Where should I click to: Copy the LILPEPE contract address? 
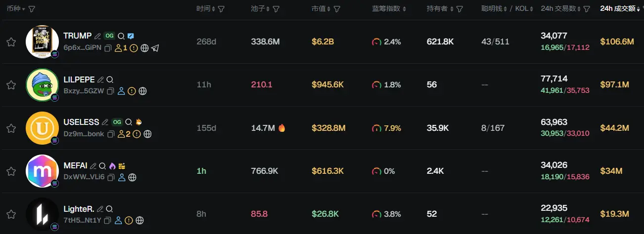tap(110, 91)
